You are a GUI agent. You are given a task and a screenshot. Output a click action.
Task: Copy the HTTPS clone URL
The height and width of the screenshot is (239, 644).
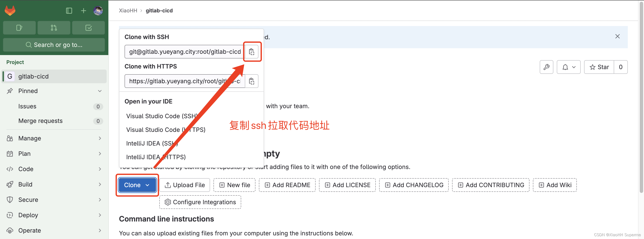click(251, 81)
